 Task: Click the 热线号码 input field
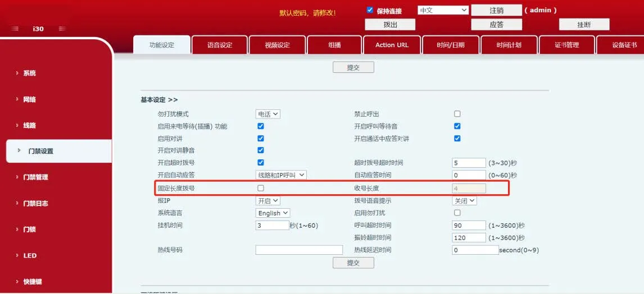pyautogui.click(x=299, y=250)
